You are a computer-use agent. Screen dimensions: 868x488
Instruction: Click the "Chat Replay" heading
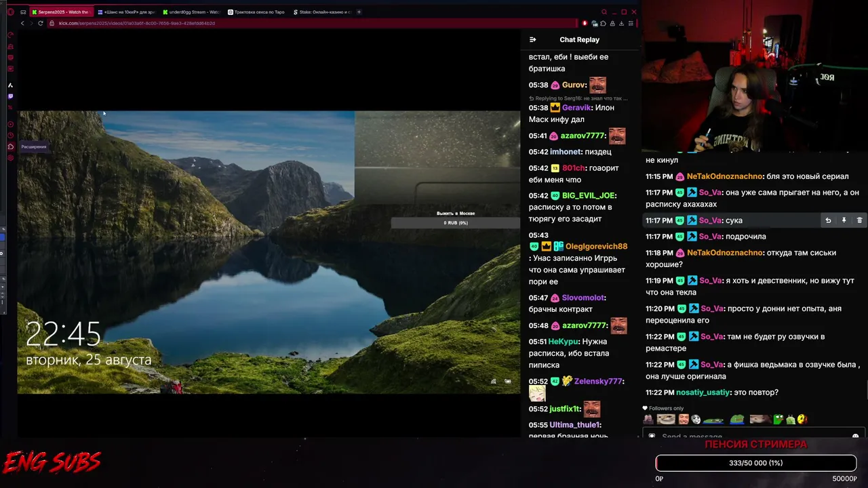580,39
